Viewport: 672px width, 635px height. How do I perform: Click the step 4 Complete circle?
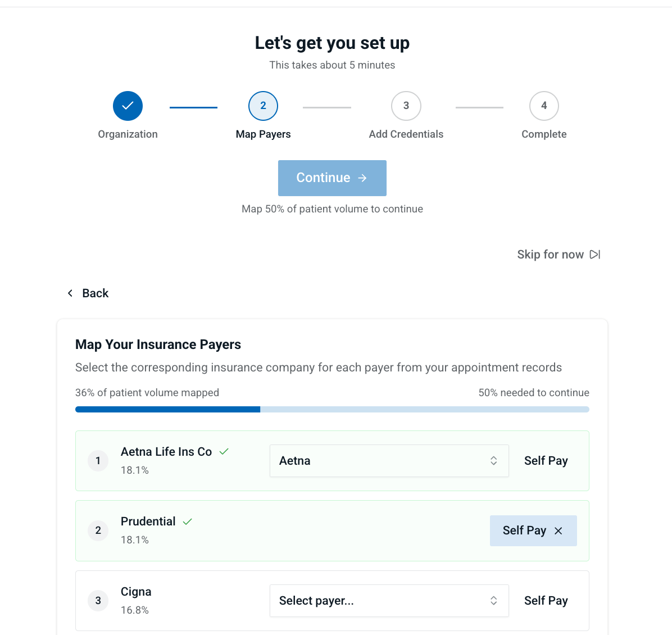[x=543, y=106]
